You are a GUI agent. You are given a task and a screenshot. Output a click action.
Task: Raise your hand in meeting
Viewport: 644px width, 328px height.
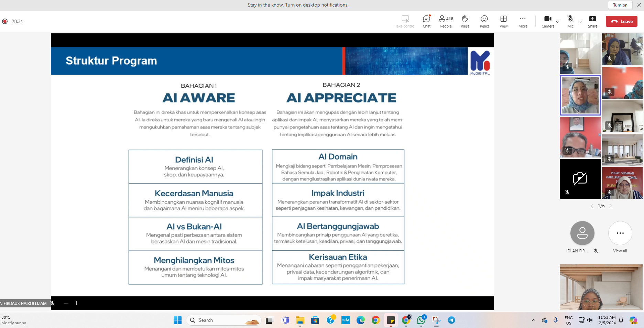coord(465,21)
